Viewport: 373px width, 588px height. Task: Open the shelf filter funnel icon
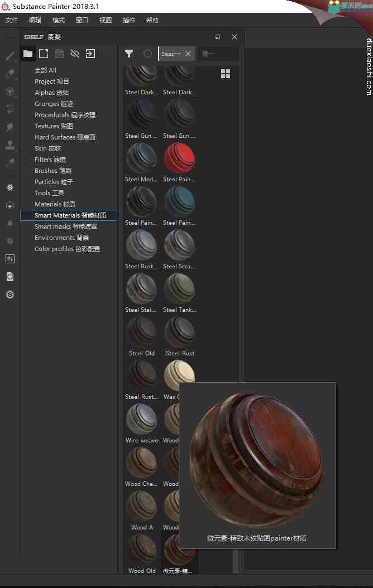(x=129, y=54)
